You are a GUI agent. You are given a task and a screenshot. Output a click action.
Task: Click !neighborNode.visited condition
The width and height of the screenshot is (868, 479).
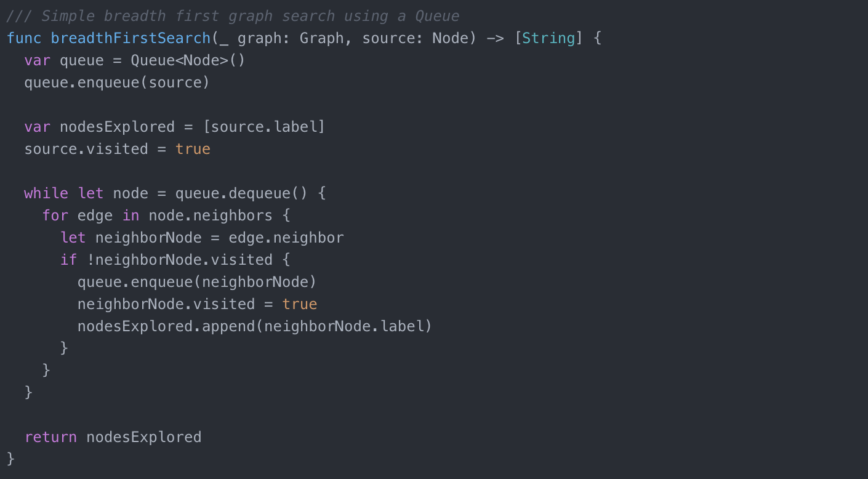click(180, 260)
